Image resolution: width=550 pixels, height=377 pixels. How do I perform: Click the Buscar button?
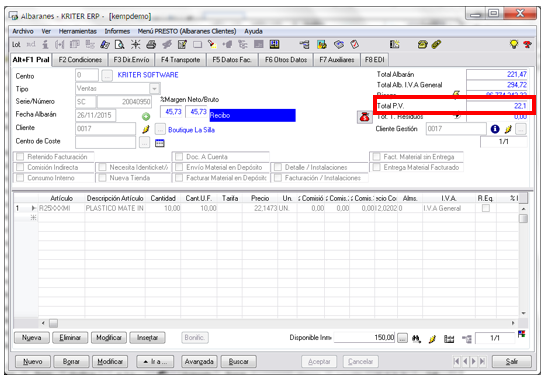pyautogui.click(x=239, y=361)
